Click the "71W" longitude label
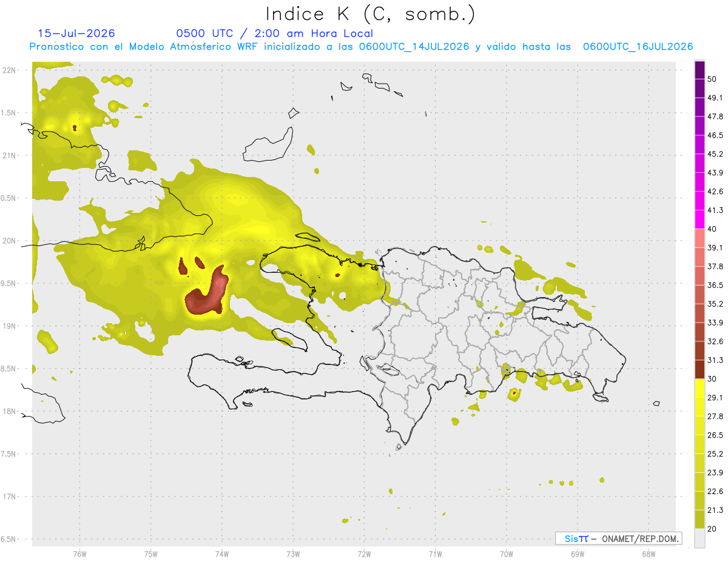Screen dimensions: 728x562 (x=435, y=554)
